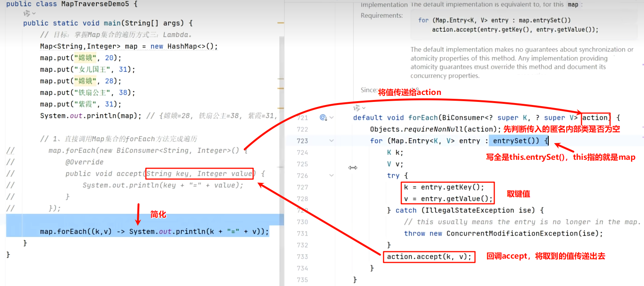Screen dimensions: 644x286
Task: Click the warning stripe mark beside 铁扇公主 line
Action: (x=281, y=88)
